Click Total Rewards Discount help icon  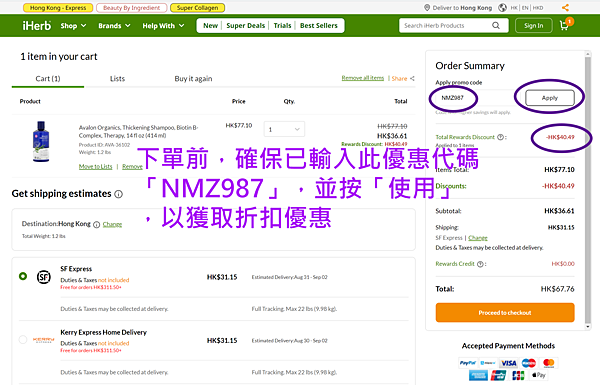[x=500, y=137]
